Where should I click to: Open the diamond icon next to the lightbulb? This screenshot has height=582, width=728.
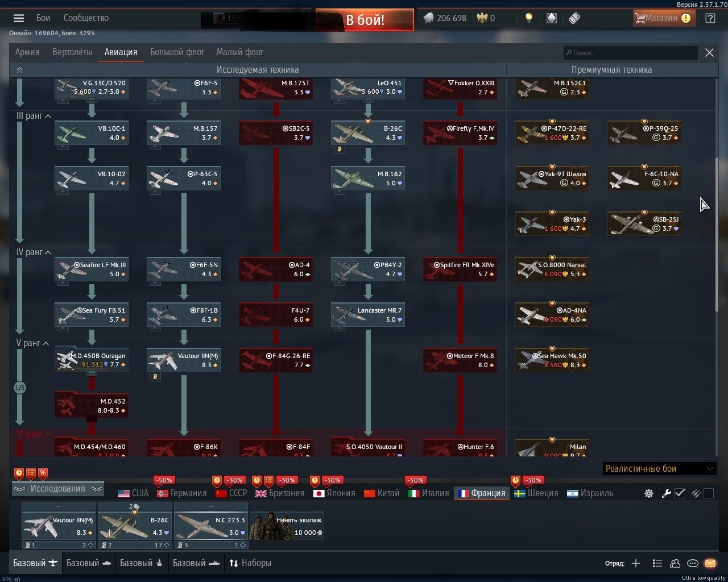click(551, 18)
